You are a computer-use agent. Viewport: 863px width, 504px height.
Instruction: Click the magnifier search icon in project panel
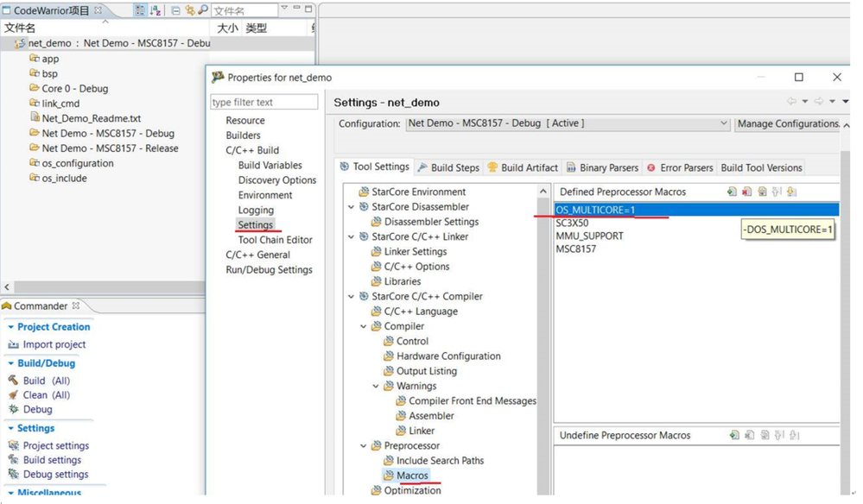[x=203, y=10]
